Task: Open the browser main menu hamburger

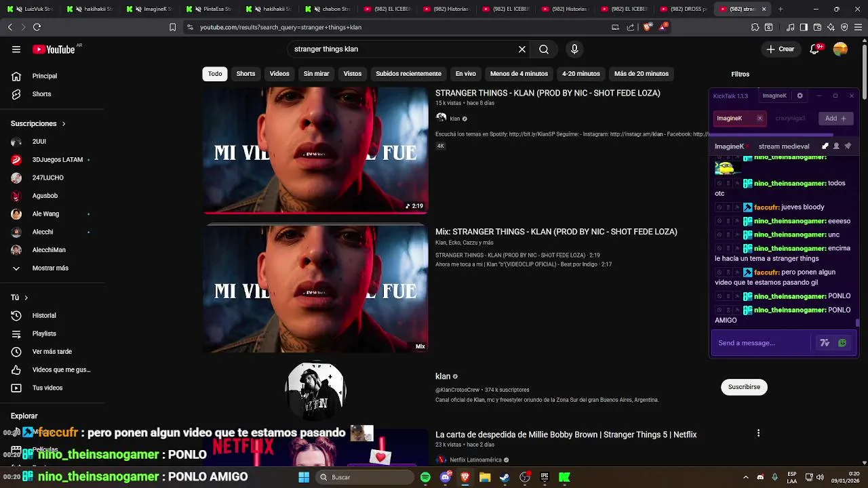Action: point(859,27)
